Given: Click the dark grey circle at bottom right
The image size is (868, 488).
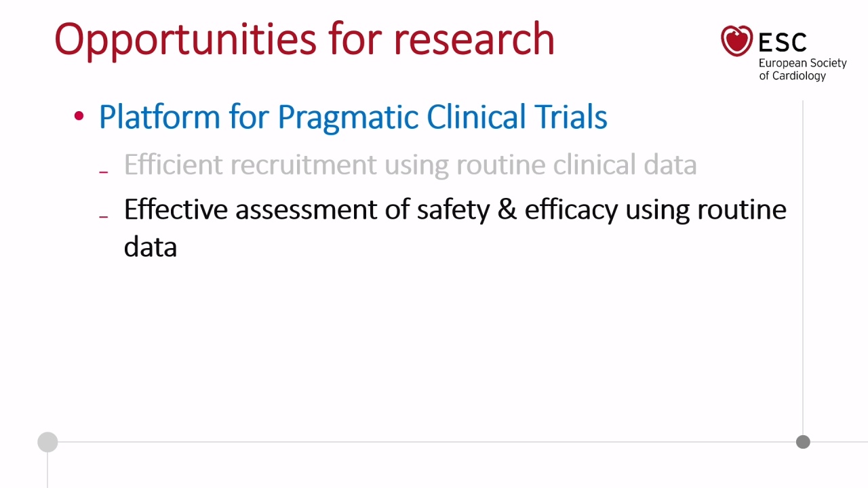Looking at the screenshot, I should pos(803,442).
